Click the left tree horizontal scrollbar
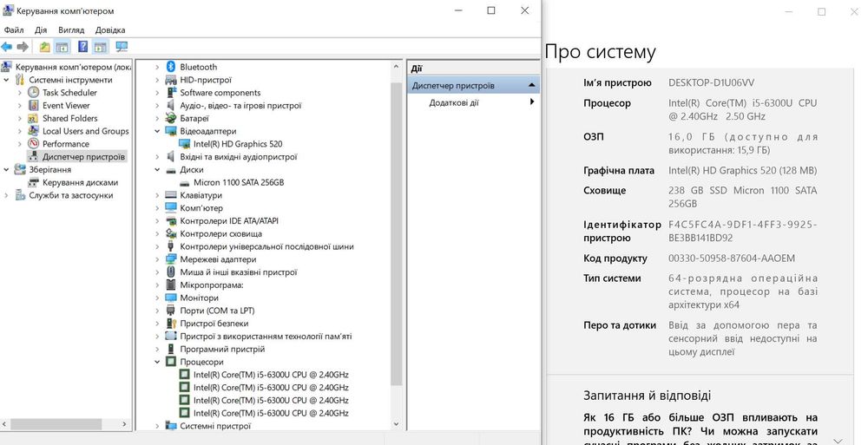Viewport: 868px width, 445px height. click(x=56, y=424)
